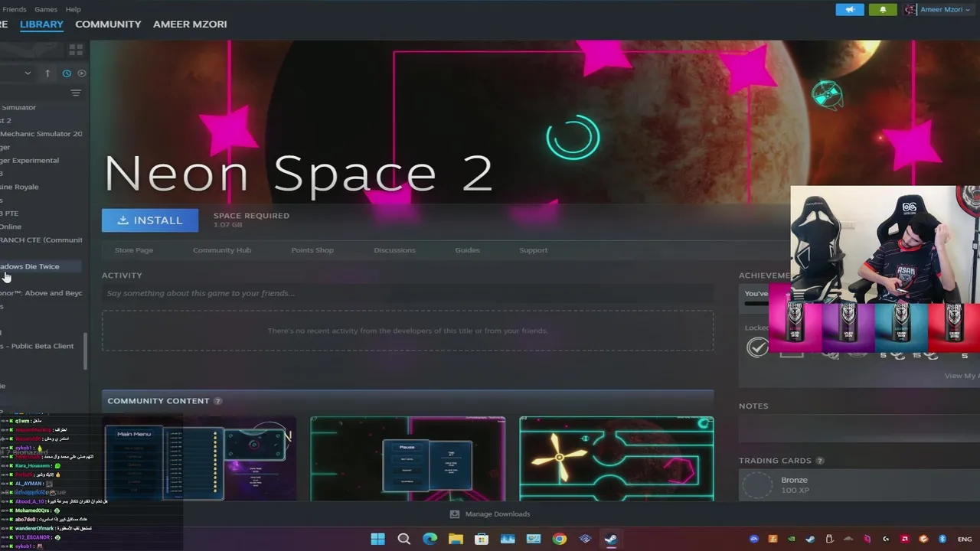Switch to the COMMUNITY tab
Viewport: 980px width, 551px height.
108,24
